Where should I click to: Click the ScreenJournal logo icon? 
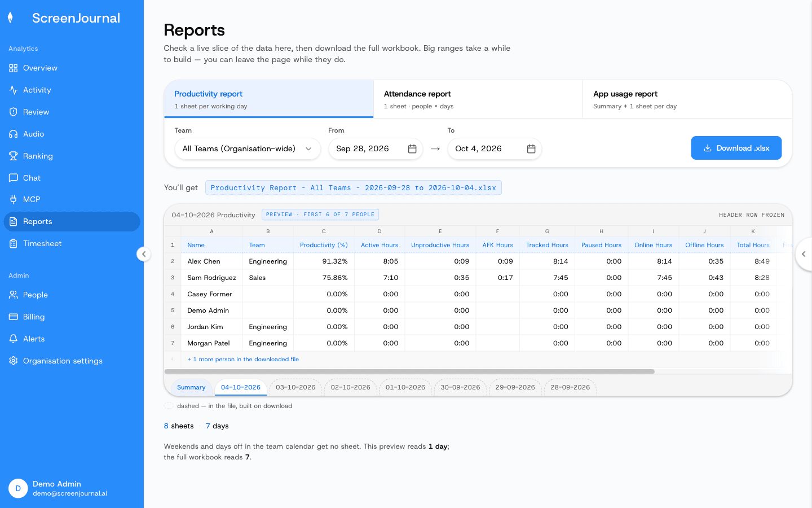tap(10, 18)
